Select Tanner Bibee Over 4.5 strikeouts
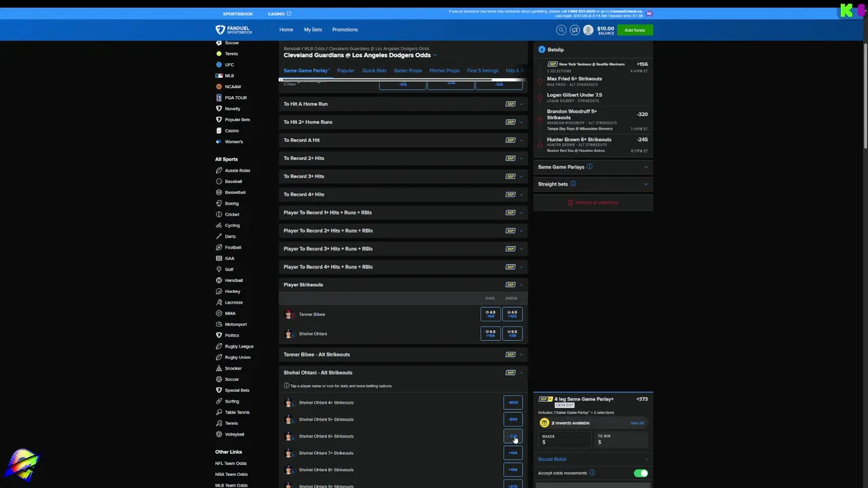 (x=490, y=314)
